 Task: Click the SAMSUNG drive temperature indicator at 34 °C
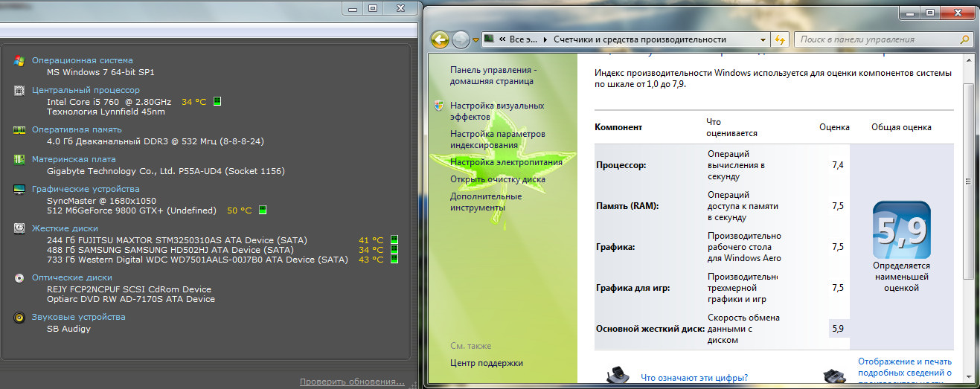(x=394, y=249)
